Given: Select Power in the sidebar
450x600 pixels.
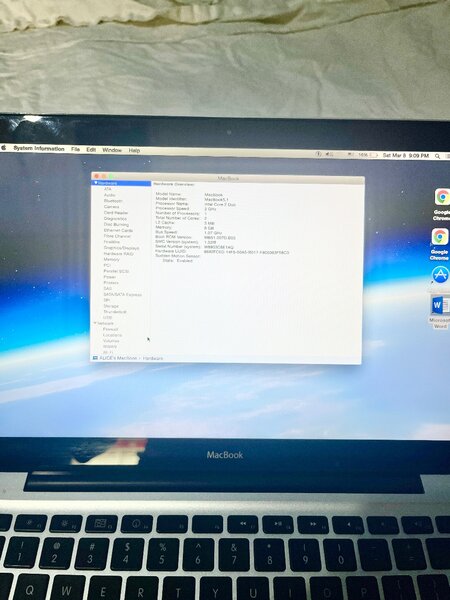Looking at the screenshot, I should tap(110, 277).
